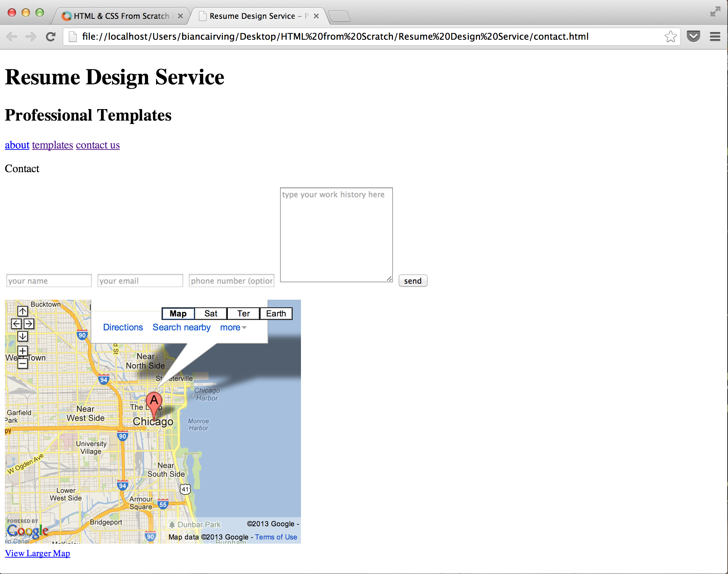
Task: Pan the map up with arrow
Action: [23, 311]
